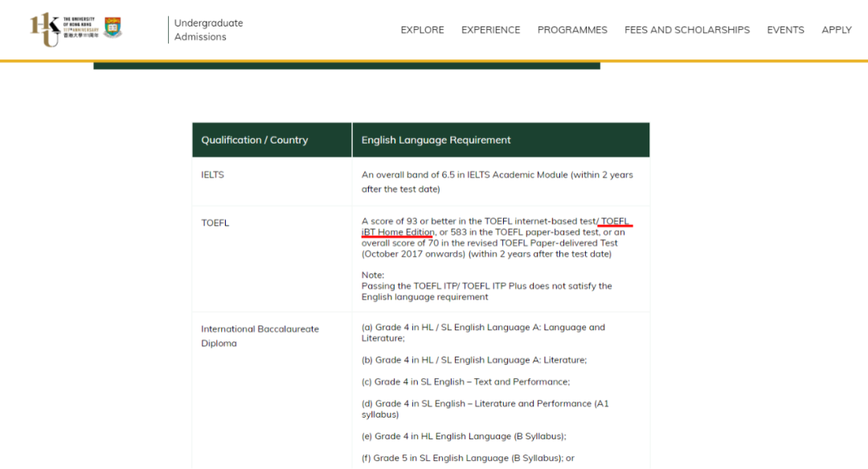Image resolution: width=868 pixels, height=469 pixels.
Task: Select the English Language Requirement column header
Action: [x=501, y=140]
